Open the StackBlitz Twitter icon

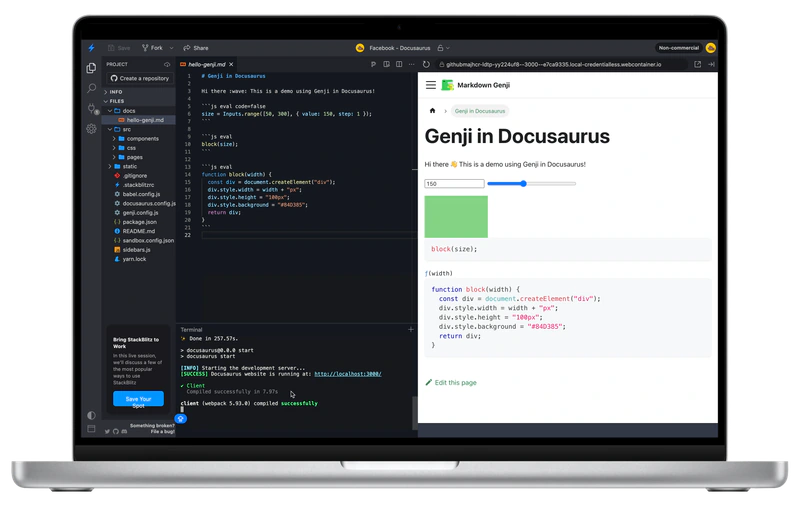pyautogui.click(x=107, y=432)
